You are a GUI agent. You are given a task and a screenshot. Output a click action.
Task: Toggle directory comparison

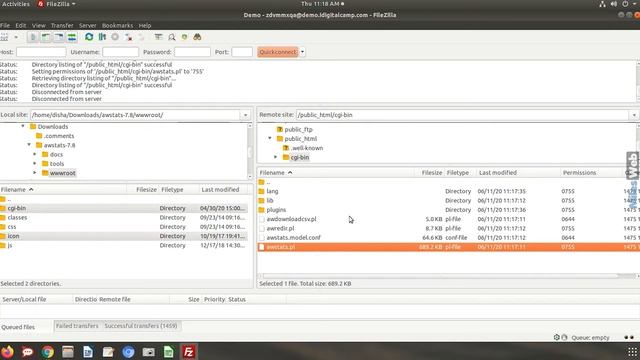point(172,37)
